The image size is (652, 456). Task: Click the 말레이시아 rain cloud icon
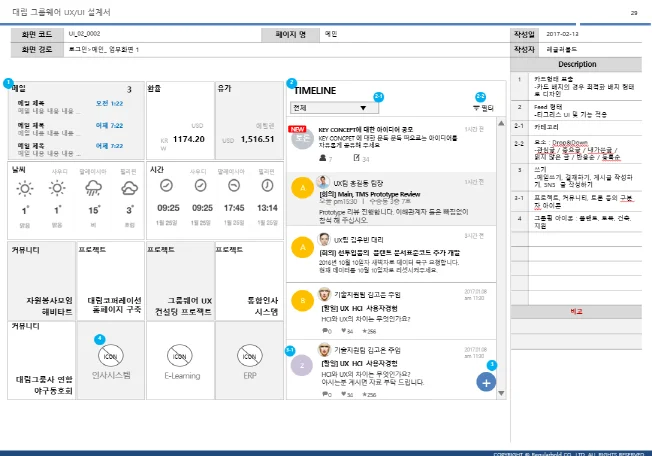coord(93,188)
